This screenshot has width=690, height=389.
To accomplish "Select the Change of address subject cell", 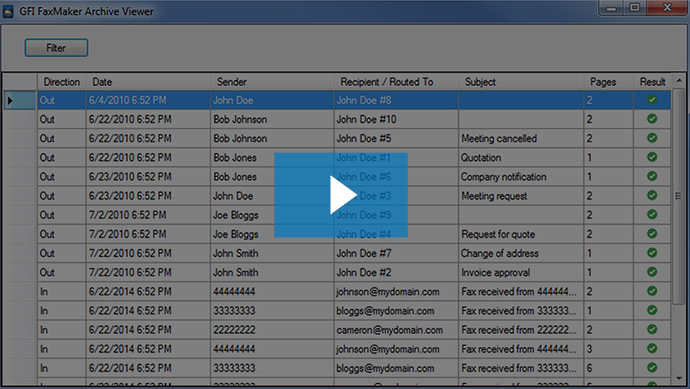I will click(521, 253).
